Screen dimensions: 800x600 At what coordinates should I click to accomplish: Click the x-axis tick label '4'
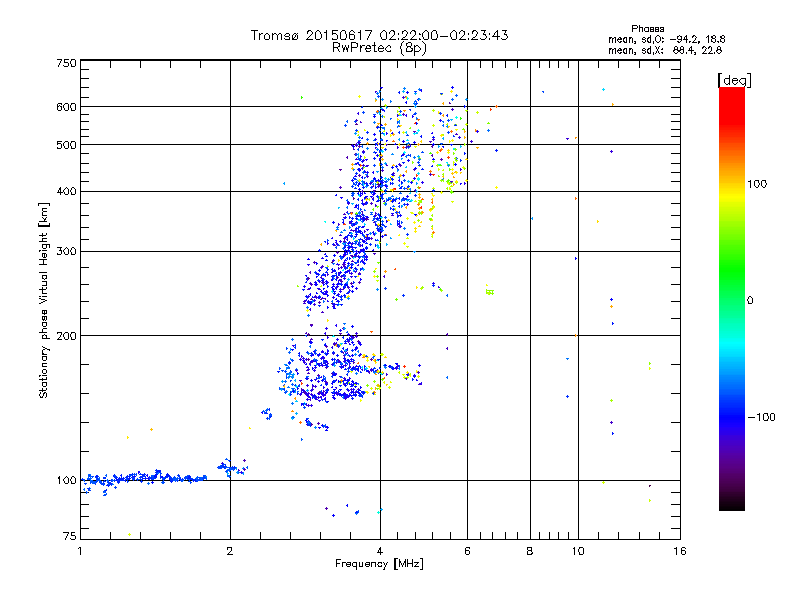[x=380, y=551]
